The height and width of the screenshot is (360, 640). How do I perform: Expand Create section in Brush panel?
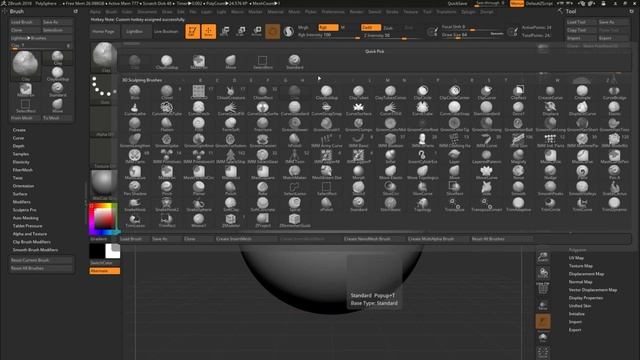coord(19,130)
